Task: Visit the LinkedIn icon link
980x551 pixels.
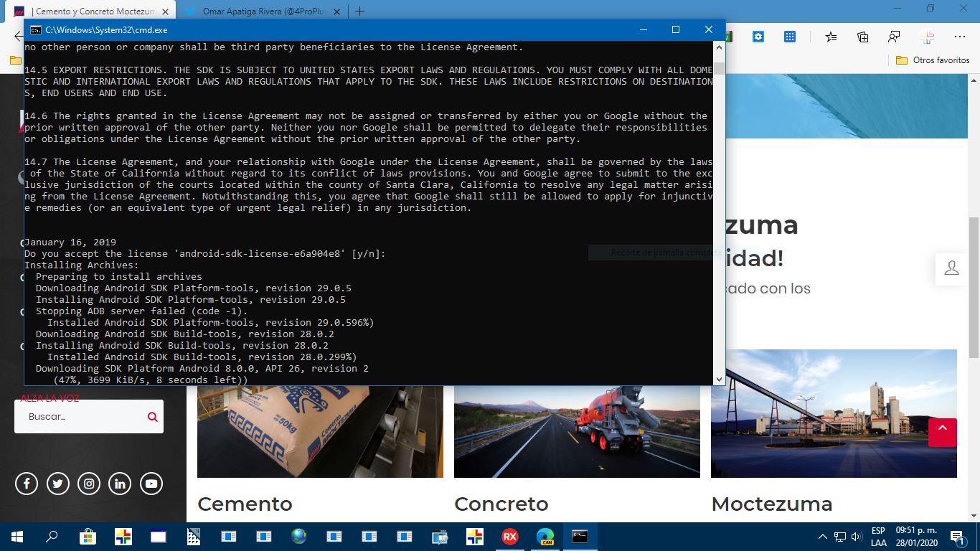Action: click(120, 484)
